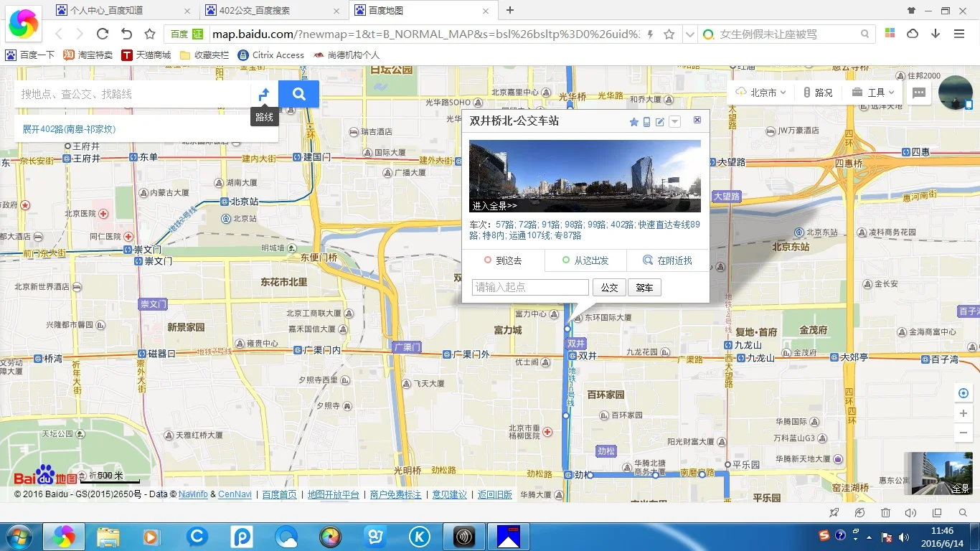The height and width of the screenshot is (551, 980).
Task: Click the feedback message bubble icon near the avatar
Action: click(918, 92)
